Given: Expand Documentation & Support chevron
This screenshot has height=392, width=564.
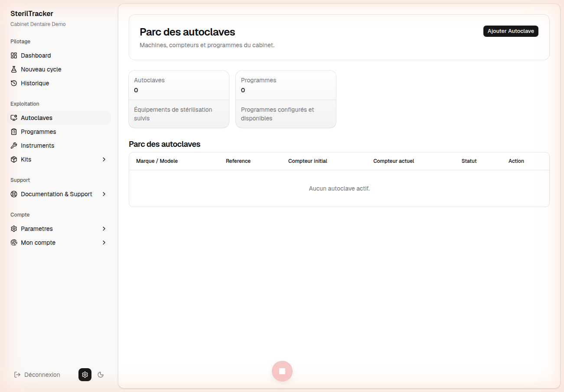Looking at the screenshot, I should tap(104, 194).
